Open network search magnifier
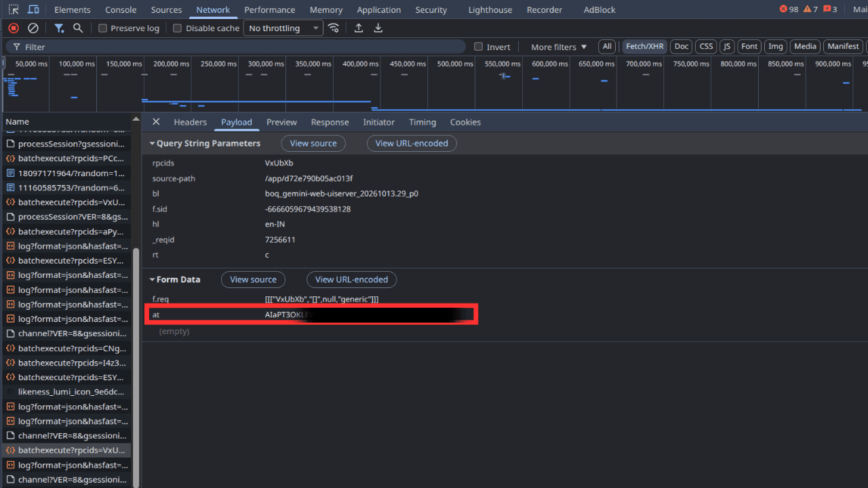Viewport: 868px width, 488px height. [x=78, y=28]
